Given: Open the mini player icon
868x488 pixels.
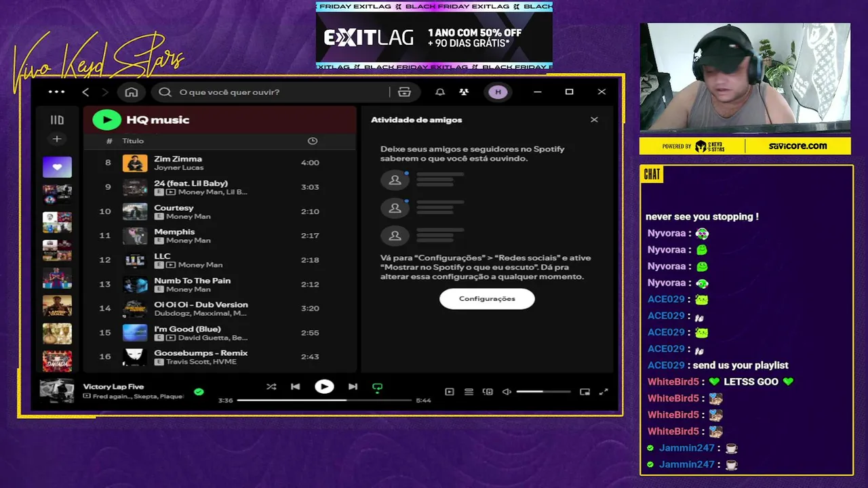Looking at the screenshot, I should click(585, 392).
